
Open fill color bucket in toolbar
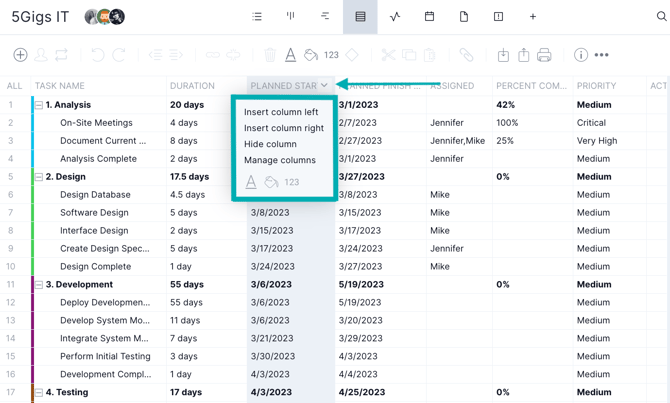311,55
